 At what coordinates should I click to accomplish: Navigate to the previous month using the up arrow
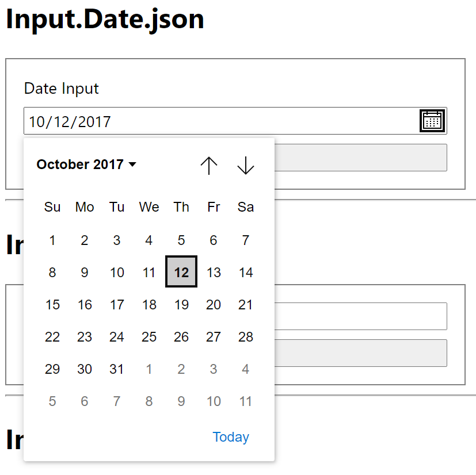coord(209,166)
